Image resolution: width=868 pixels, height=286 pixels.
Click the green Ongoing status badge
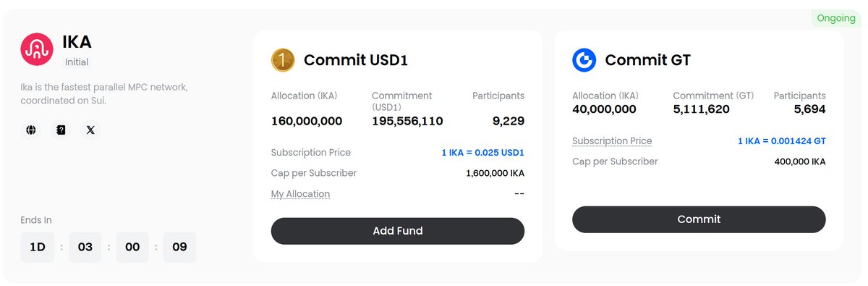pyautogui.click(x=836, y=18)
